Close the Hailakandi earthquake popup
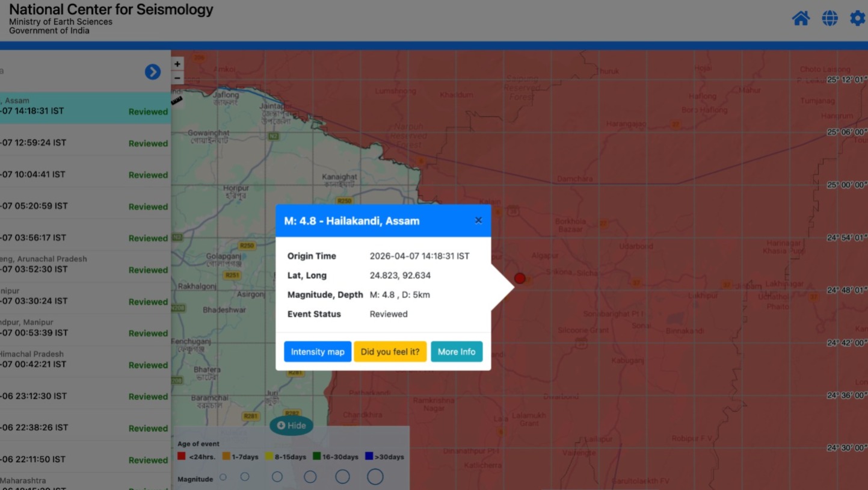 click(478, 220)
